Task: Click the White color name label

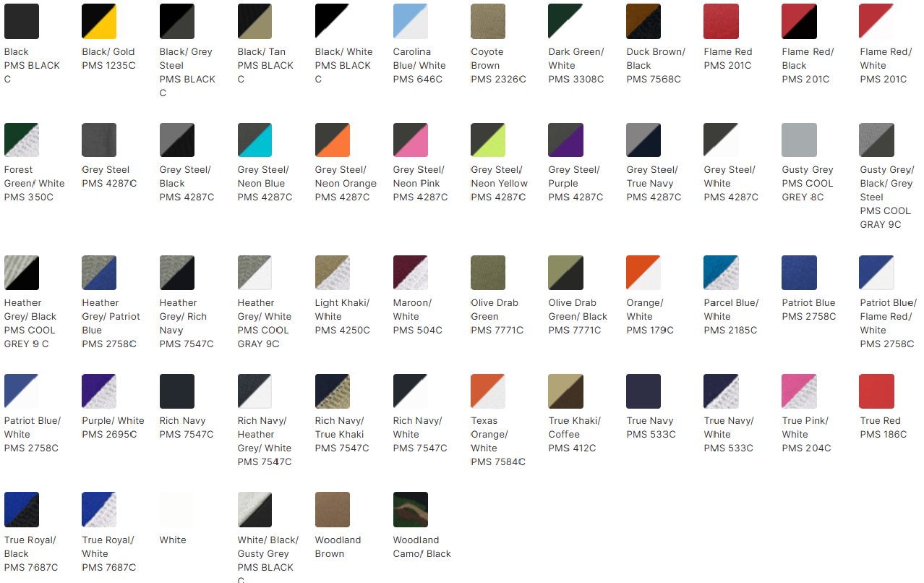Action: pos(172,540)
